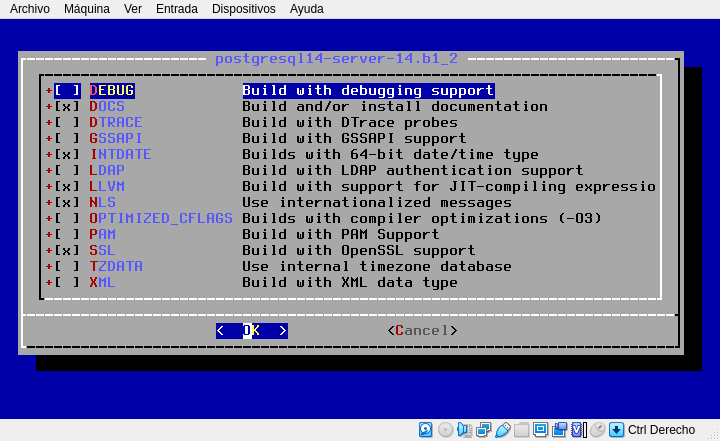Uncheck the SSL option checkbox
This screenshot has height=441, width=720.
tap(67, 250)
